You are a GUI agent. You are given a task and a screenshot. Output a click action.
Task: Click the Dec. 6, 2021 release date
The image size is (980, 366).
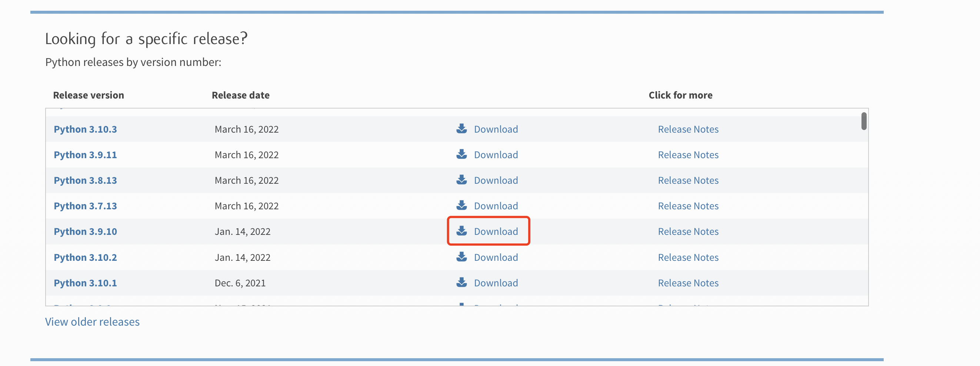240,283
